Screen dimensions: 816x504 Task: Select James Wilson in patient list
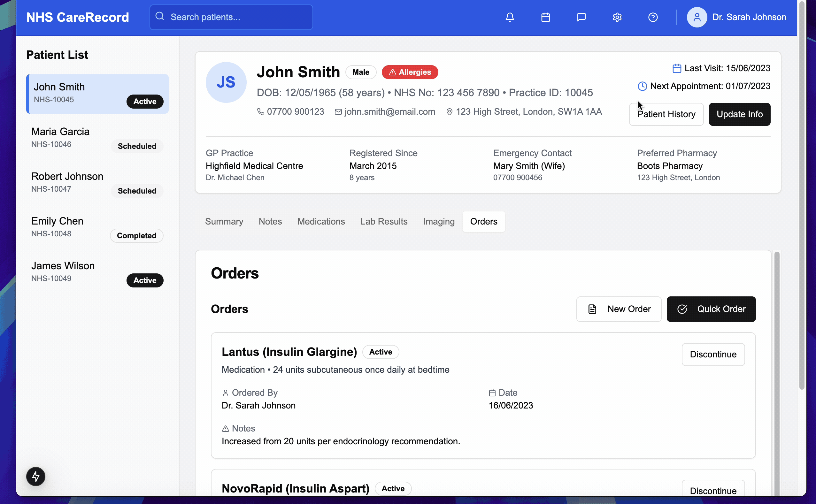pos(97,273)
